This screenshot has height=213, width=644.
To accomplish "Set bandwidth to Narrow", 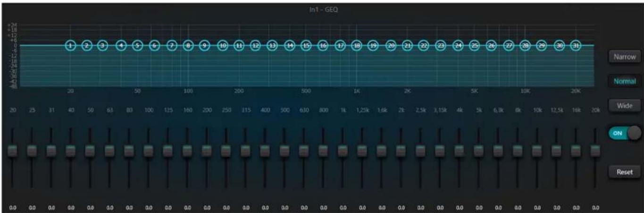I will click(x=624, y=57).
